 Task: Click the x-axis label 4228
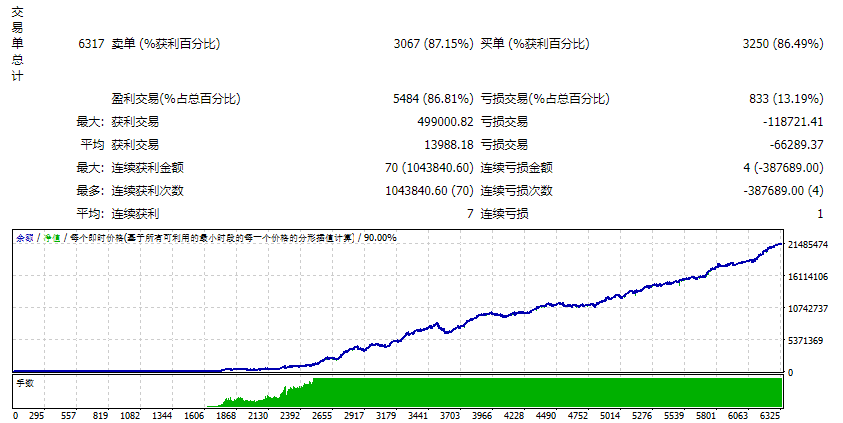click(514, 415)
